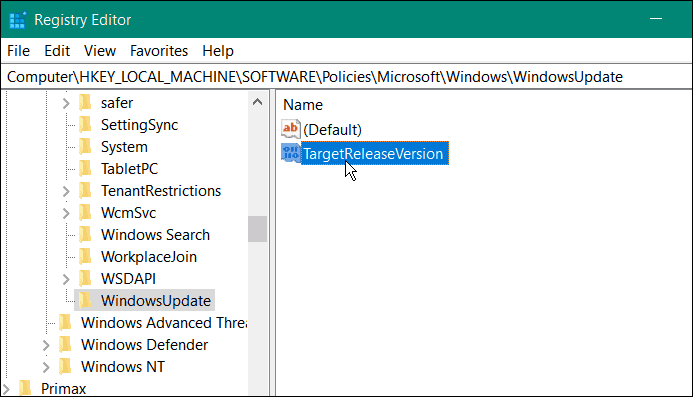The height and width of the screenshot is (397, 693).
Task: Select the WcmSvc key label
Action: 128,213
